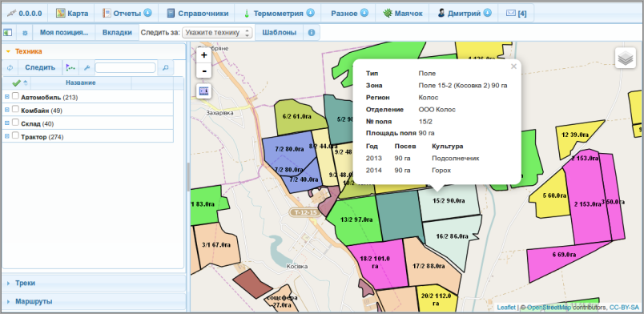Click the map measure tool icon under zoom

[204, 91]
